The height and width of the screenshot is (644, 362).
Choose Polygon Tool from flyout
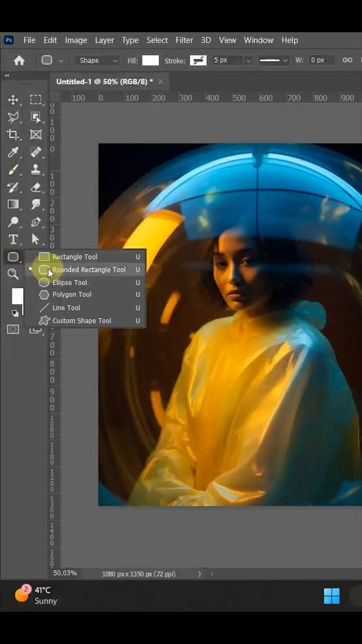tap(85, 295)
